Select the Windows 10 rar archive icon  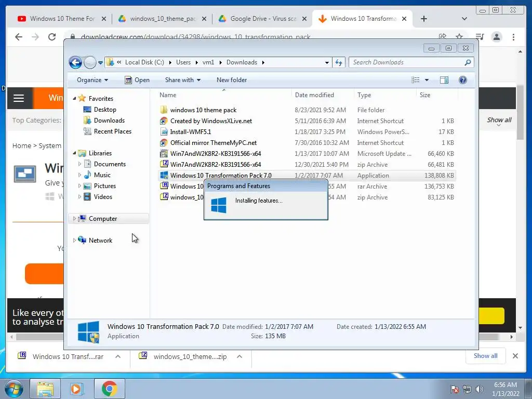[x=164, y=186]
